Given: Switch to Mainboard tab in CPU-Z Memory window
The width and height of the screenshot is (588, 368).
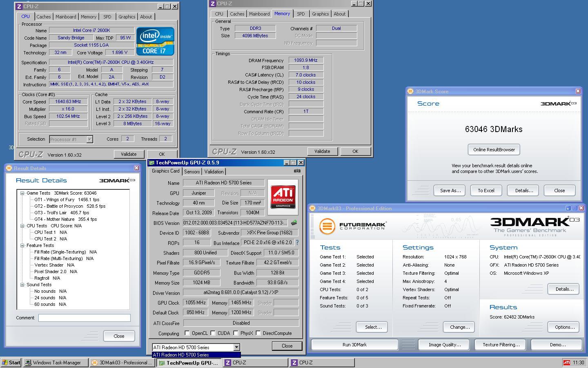Looking at the screenshot, I should 259,14.
